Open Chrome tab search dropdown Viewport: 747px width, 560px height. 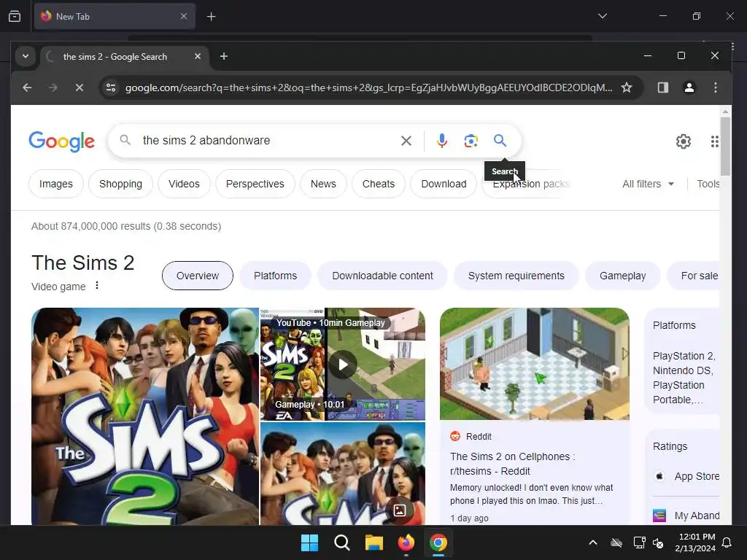pyautogui.click(x=26, y=56)
